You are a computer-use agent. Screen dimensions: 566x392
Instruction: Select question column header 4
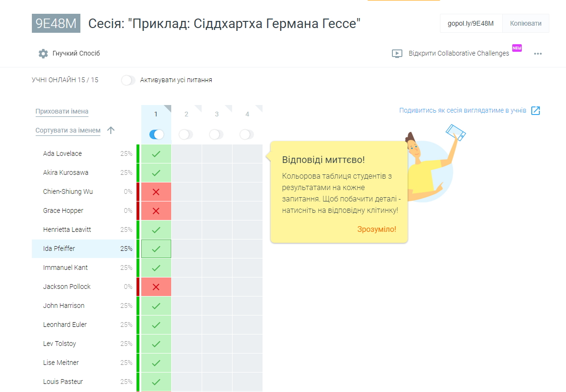point(247,115)
